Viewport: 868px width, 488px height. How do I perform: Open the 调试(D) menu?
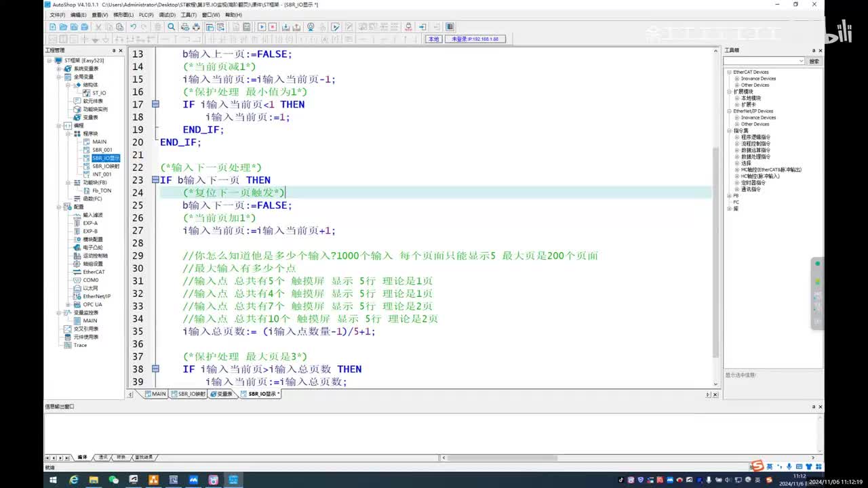[x=167, y=14]
